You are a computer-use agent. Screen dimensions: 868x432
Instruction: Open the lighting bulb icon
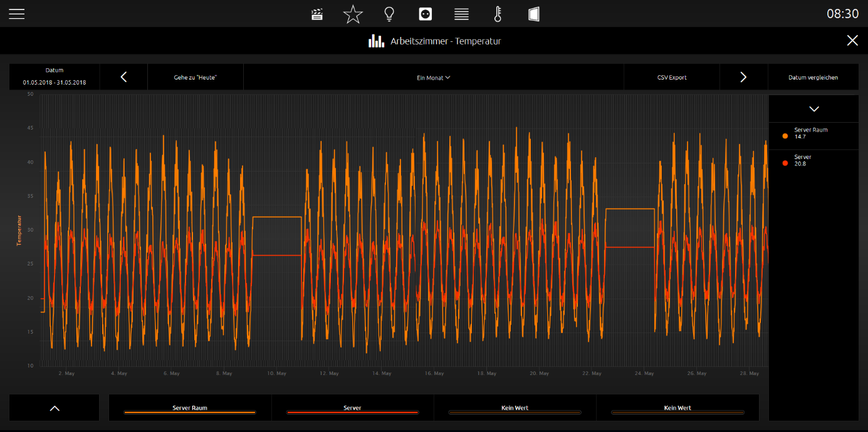pos(389,14)
